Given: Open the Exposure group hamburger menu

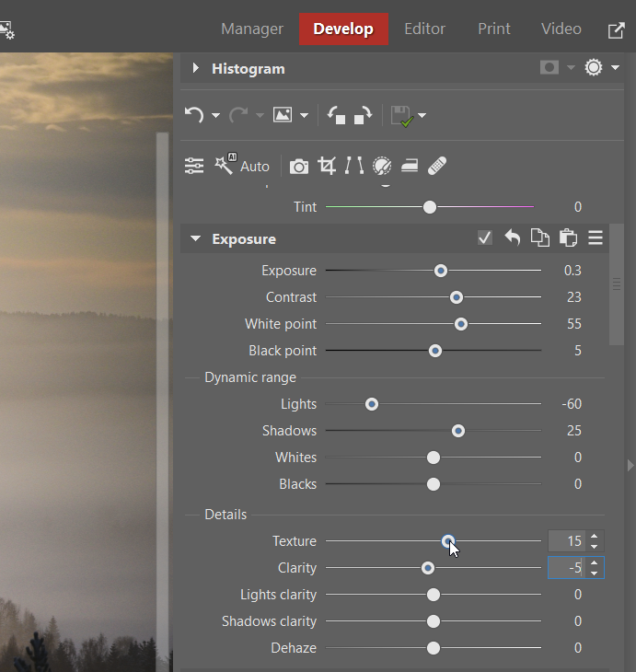Looking at the screenshot, I should pyautogui.click(x=596, y=238).
